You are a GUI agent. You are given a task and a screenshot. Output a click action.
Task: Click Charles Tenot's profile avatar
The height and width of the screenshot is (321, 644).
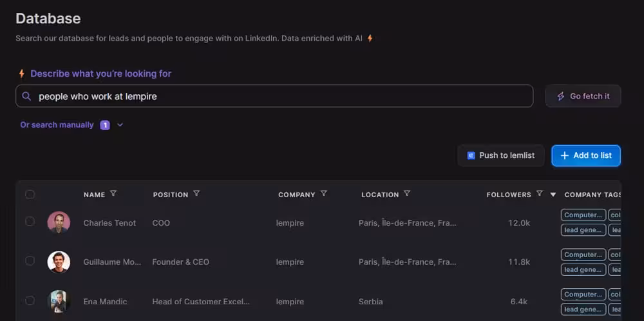click(x=59, y=222)
